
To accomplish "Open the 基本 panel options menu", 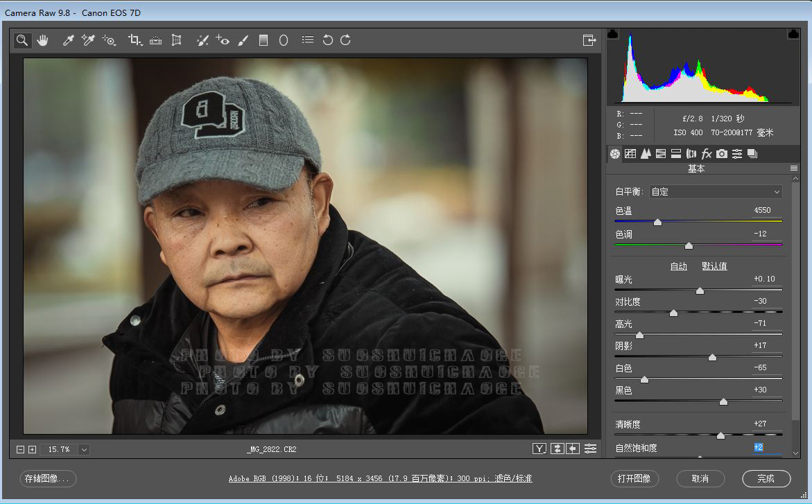I will [x=793, y=168].
